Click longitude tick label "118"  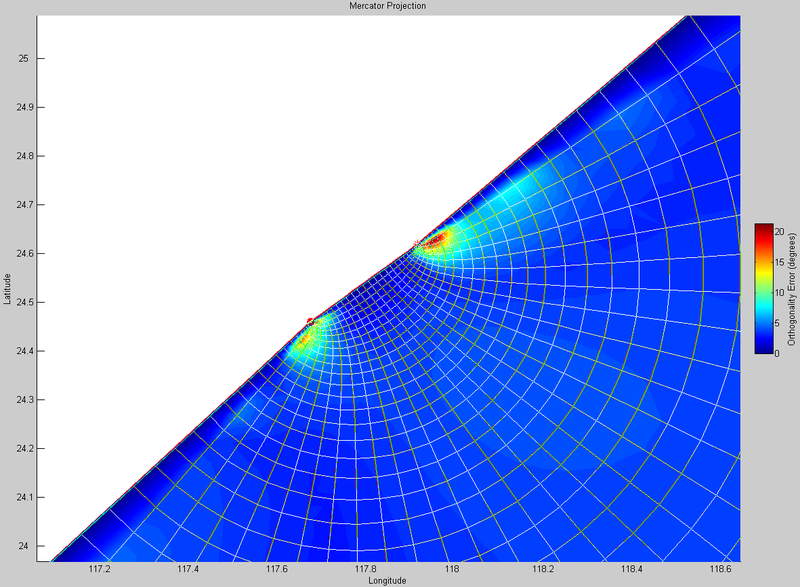(x=452, y=569)
